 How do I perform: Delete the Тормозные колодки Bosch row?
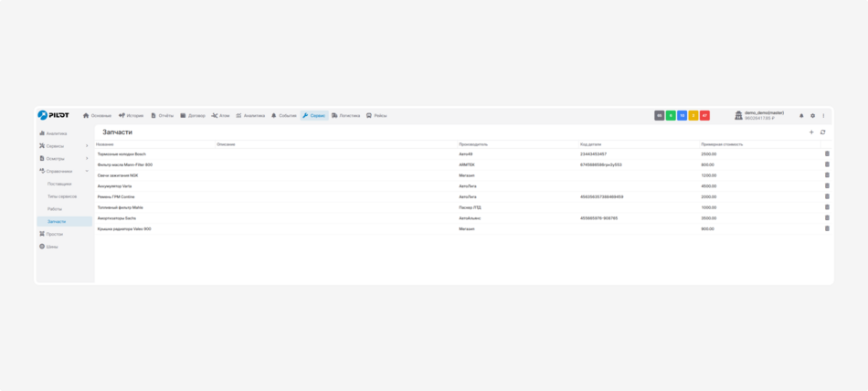[827, 153]
